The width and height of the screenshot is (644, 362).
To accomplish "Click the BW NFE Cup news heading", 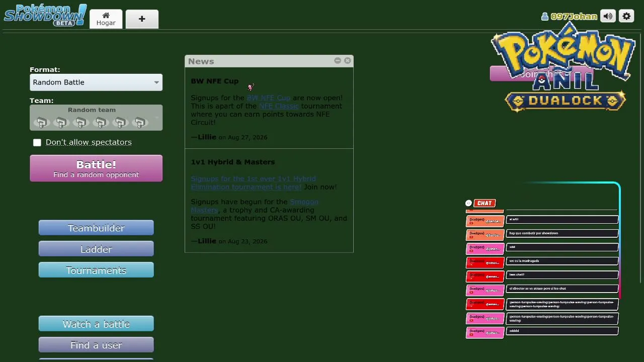I will pyautogui.click(x=215, y=81).
